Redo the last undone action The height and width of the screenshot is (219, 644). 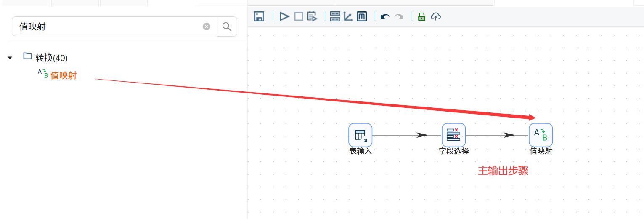pyautogui.click(x=399, y=17)
